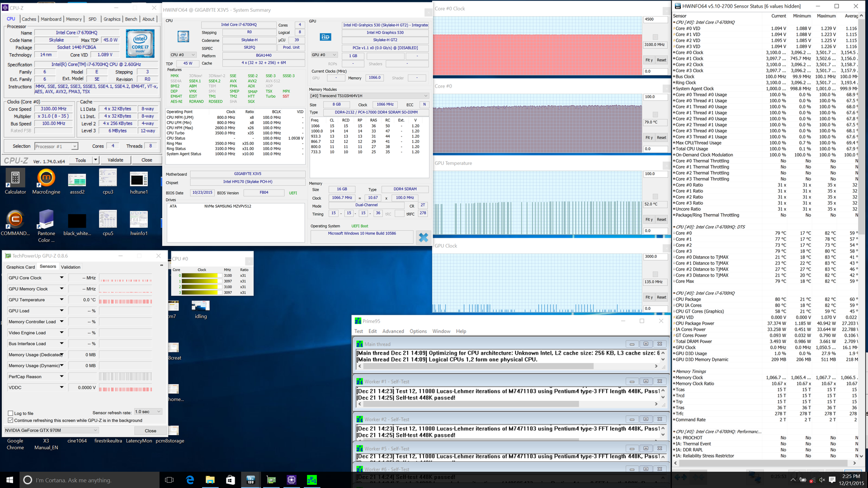Click the blue X icon in HWiNFO System Summary
This screenshot has width=868, height=488.
pos(423,237)
